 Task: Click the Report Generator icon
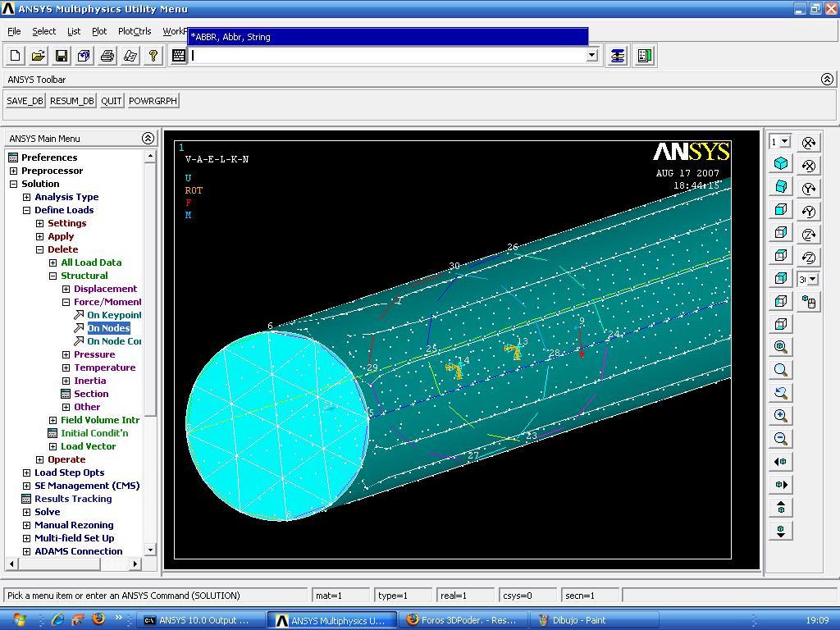click(x=130, y=56)
